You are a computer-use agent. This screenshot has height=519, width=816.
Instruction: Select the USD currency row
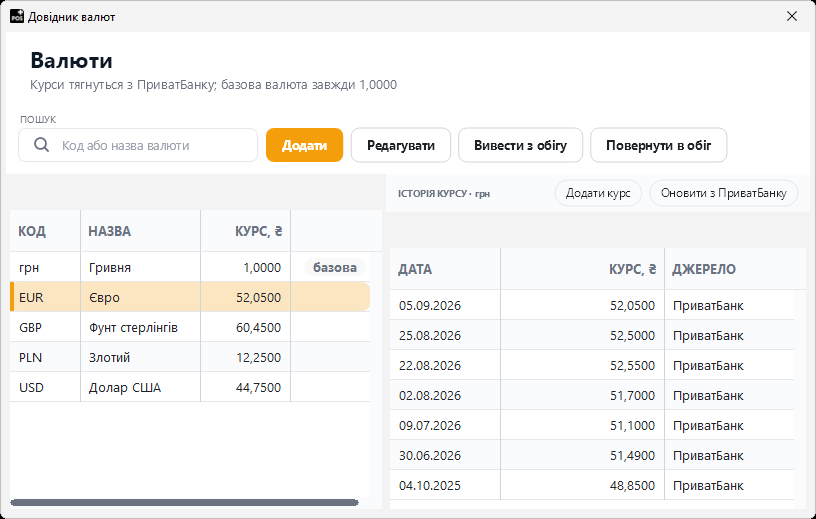pos(190,387)
